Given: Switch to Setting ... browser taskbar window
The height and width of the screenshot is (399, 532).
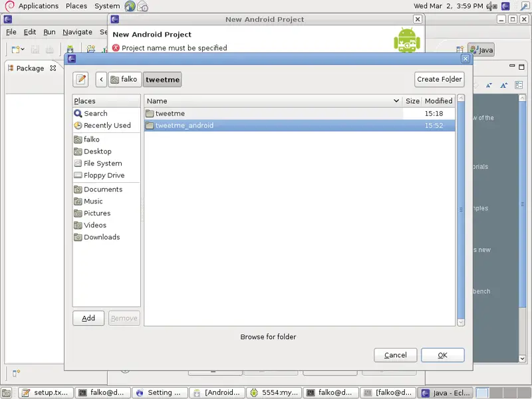Looking at the screenshot, I should [160, 393].
